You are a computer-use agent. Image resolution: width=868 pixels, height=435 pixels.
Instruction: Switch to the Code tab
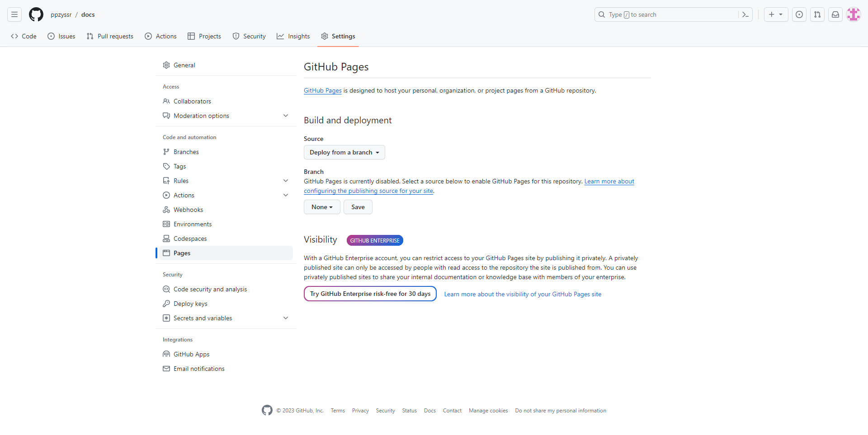click(24, 36)
